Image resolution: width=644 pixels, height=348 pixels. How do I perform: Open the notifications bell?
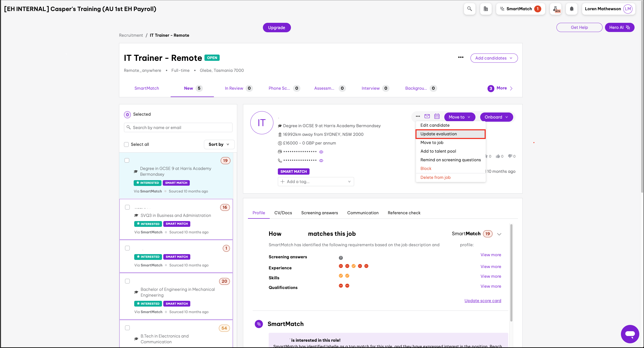pyautogui.click(x=571, y=9)
